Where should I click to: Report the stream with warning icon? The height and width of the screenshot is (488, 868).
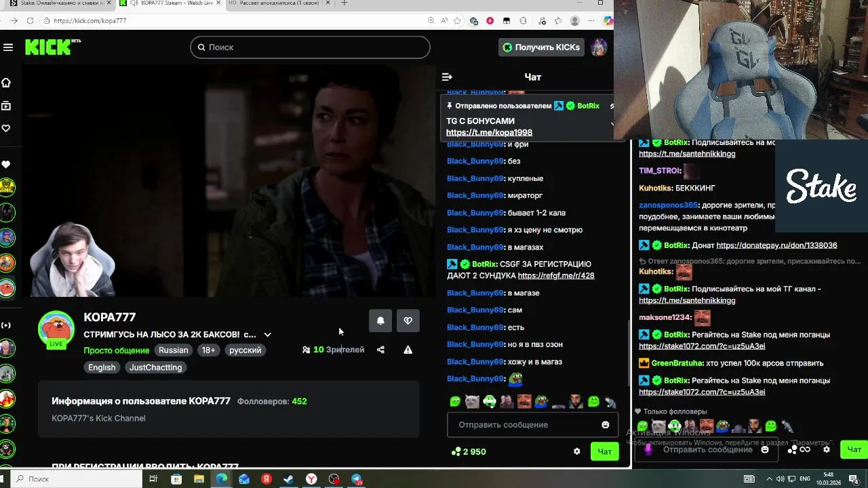tap(408, 350)
